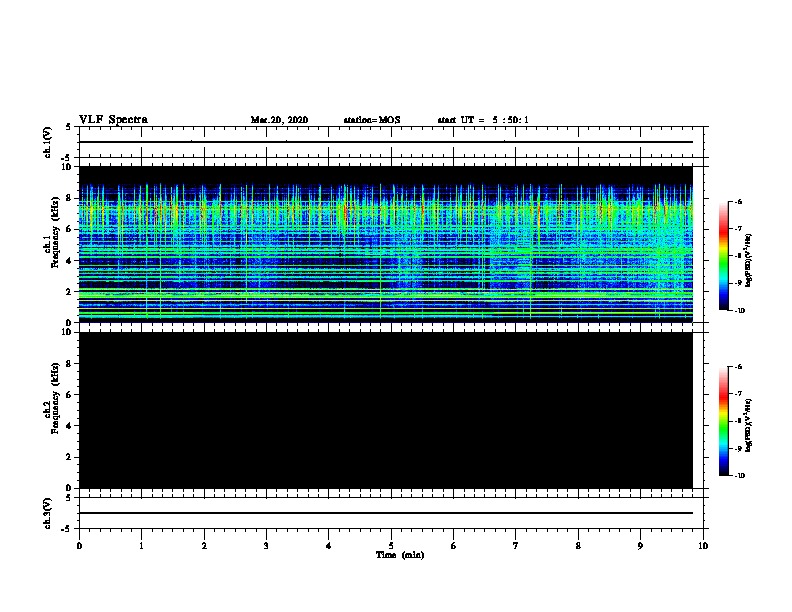Click the "ch.3(V)" axis label

tap(48, 514)
